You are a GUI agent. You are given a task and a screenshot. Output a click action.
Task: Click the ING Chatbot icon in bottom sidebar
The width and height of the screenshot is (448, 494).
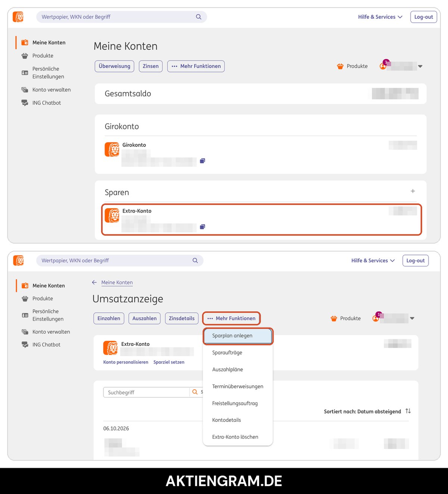[25, 345]
